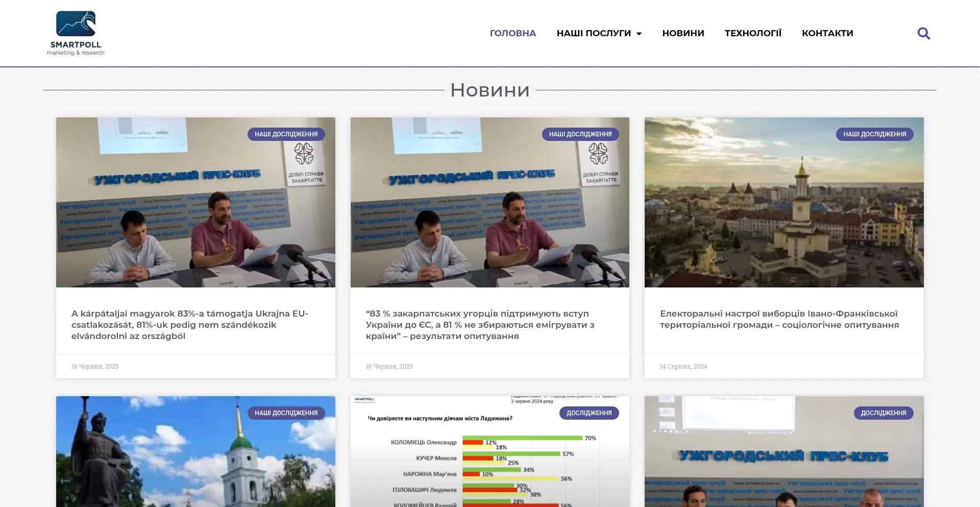Screen dimensions: 980x507
Task: Click ДОСЛІДЖЕННЯ badge on bottom-row press club card
Action: tap(884, 413)
